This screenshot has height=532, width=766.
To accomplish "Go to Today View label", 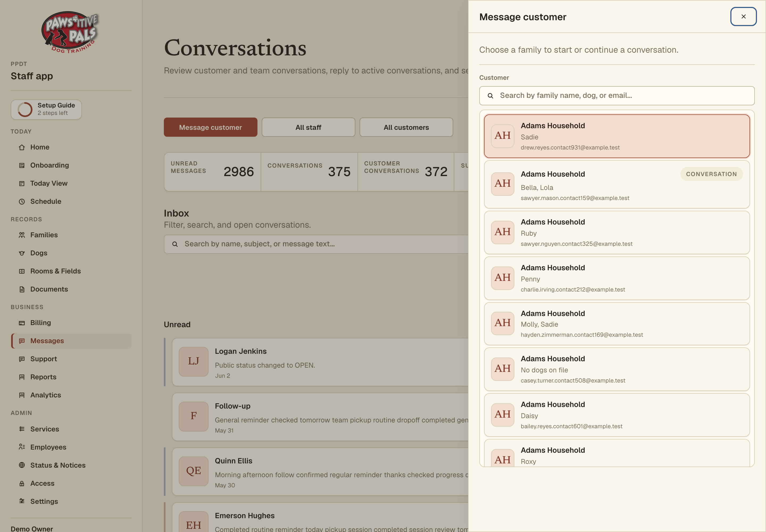I will click(49, 183).
